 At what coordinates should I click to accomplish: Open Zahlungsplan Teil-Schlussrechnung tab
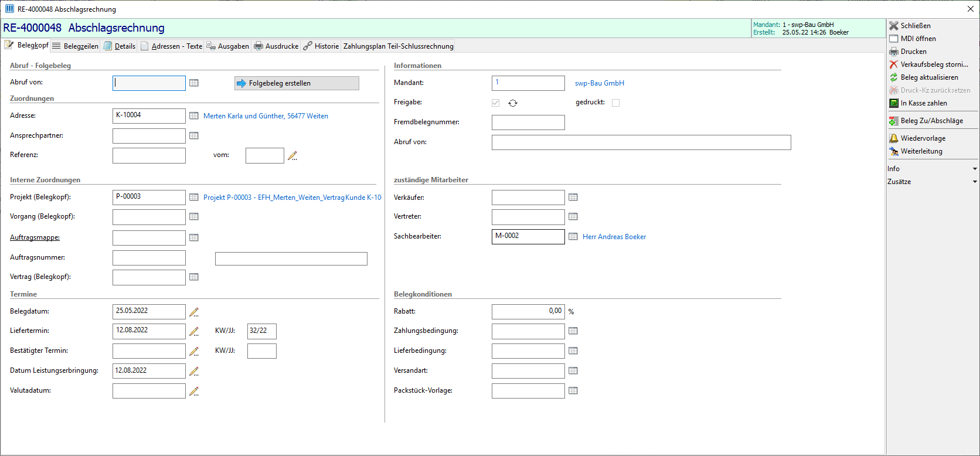click(x=399, y=46)
